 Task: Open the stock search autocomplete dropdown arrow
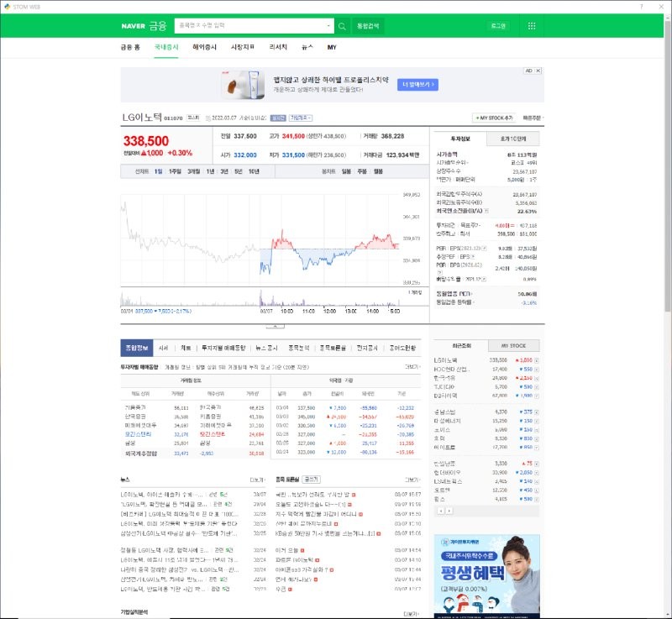click(x=328, y=26)
